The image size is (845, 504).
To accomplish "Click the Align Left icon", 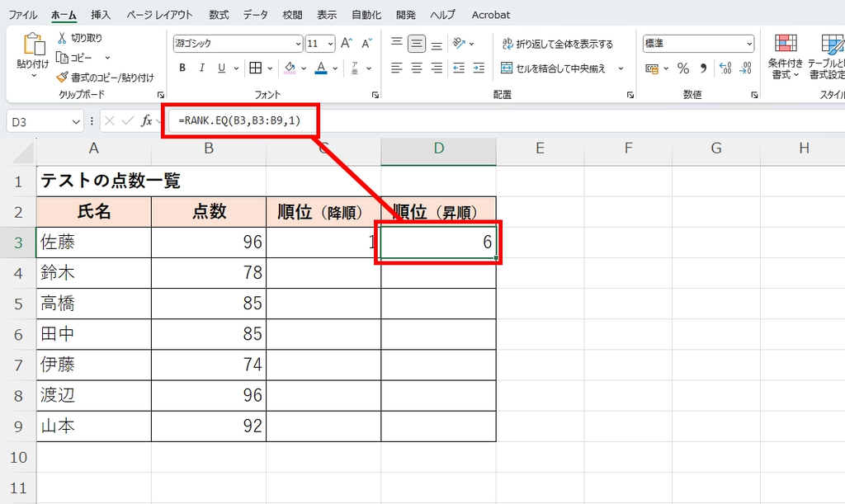I will click(x=397, y=68).
